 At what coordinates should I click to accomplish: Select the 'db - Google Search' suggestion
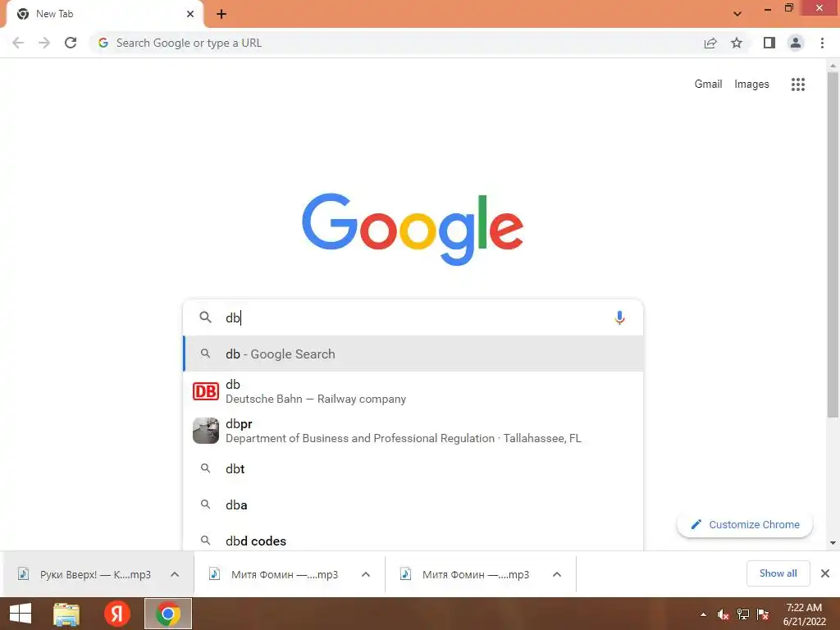413,354
